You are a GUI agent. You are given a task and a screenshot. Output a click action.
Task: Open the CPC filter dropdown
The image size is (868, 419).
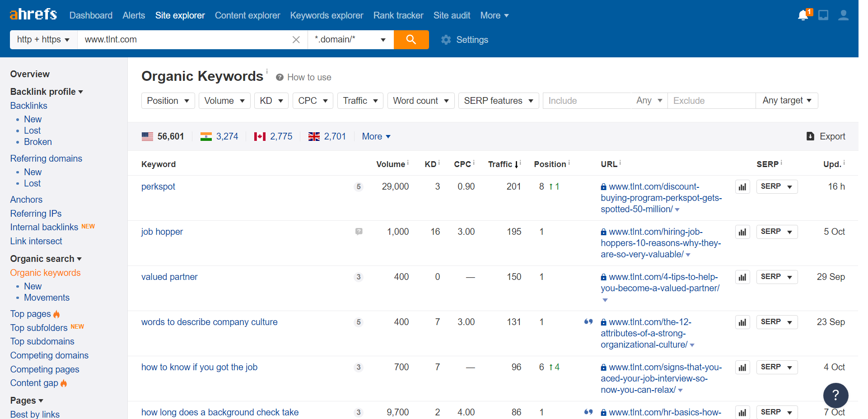coord(313,101)
